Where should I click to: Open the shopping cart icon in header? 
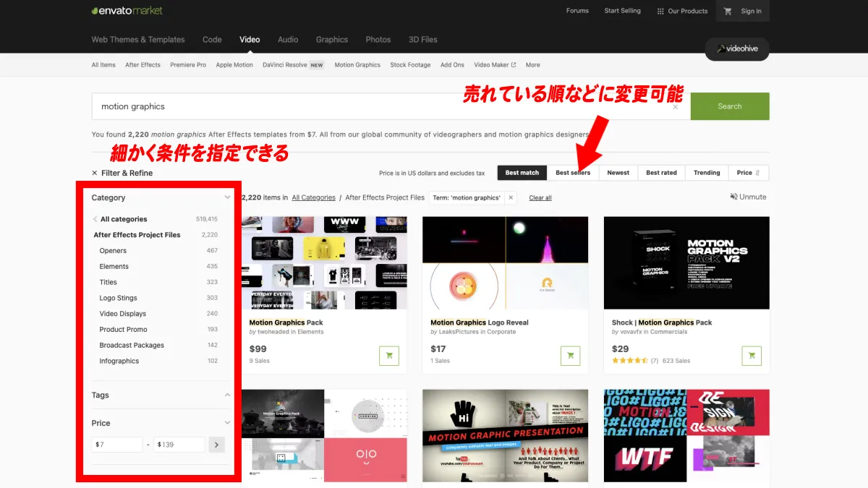click(x=728, y=11)
